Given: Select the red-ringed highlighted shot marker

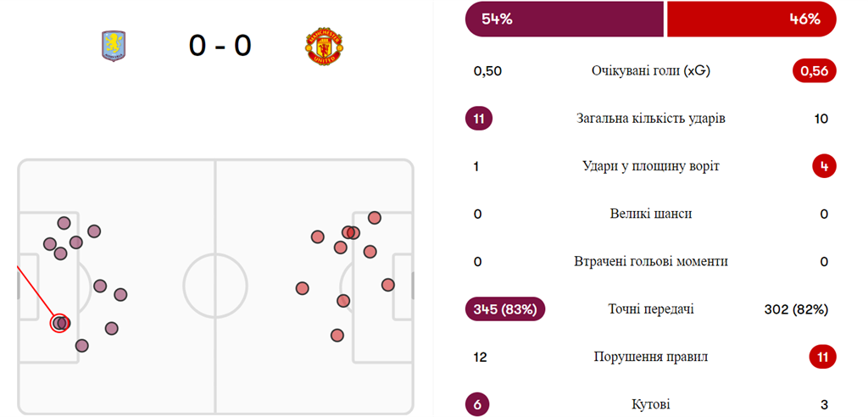Looking at the screenshot, I should tap(58, 322).
